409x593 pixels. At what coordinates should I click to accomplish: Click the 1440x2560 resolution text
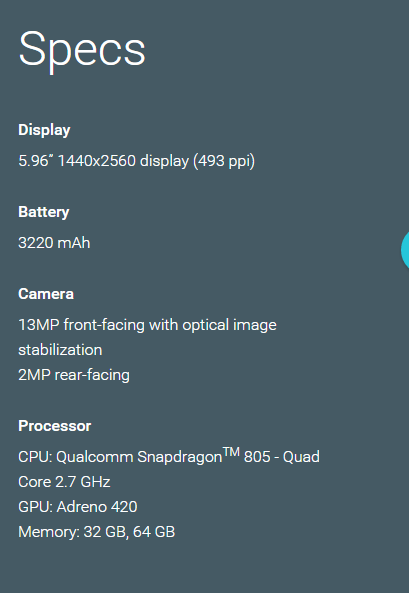click(x=96, y=161)
